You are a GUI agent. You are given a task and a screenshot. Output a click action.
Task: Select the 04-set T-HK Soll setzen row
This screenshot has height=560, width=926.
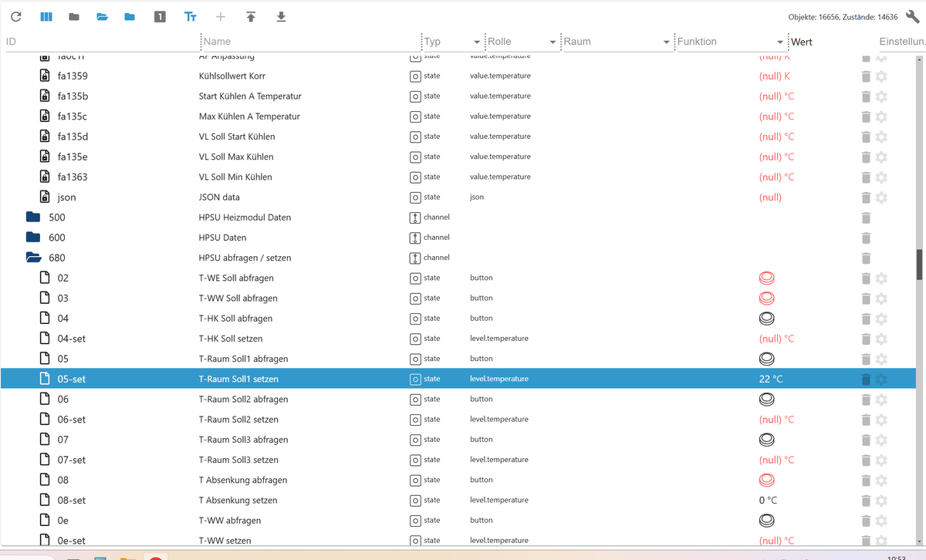point(231,339)
